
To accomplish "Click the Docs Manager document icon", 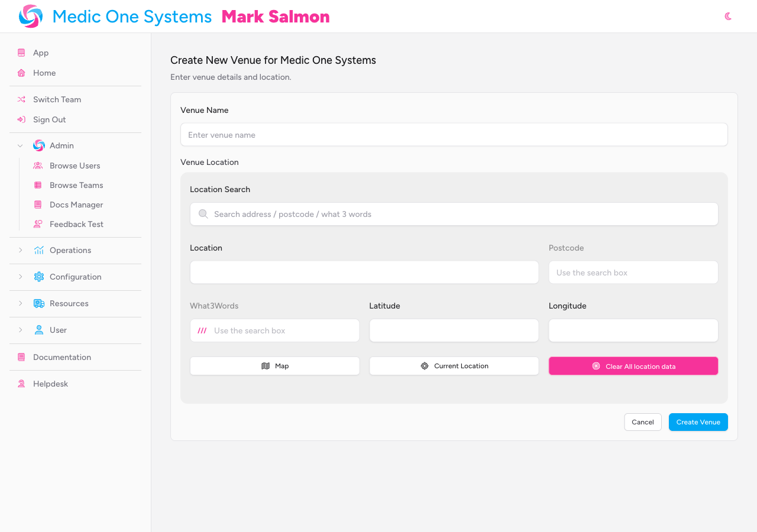I will coord(38,205).
